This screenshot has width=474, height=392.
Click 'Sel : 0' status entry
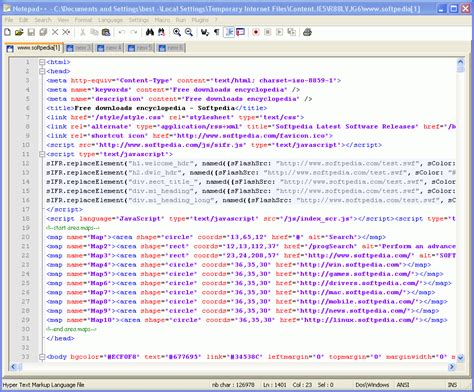[326, 385]
